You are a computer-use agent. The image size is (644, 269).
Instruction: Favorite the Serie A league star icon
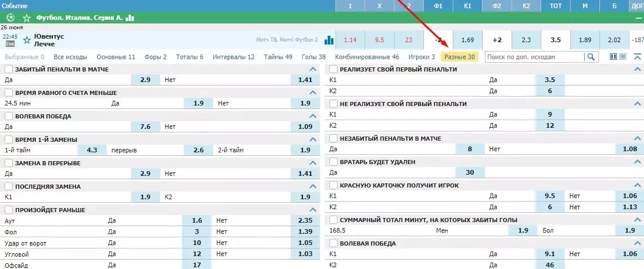pyautogui.click(x=26, y=18)
